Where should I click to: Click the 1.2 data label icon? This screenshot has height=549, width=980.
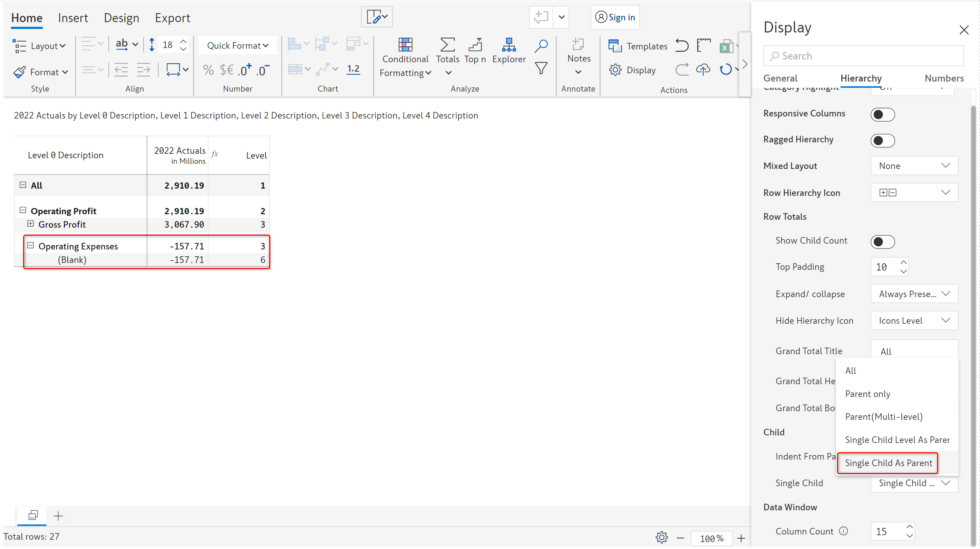click(x=353, y=69)
